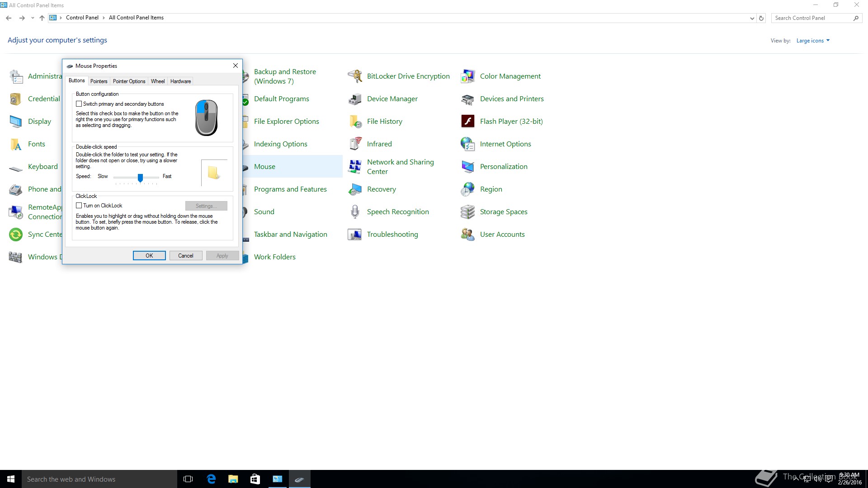Open the Troubleshooting icon
This screenshot has height=488, width=868.
(355, 235)
